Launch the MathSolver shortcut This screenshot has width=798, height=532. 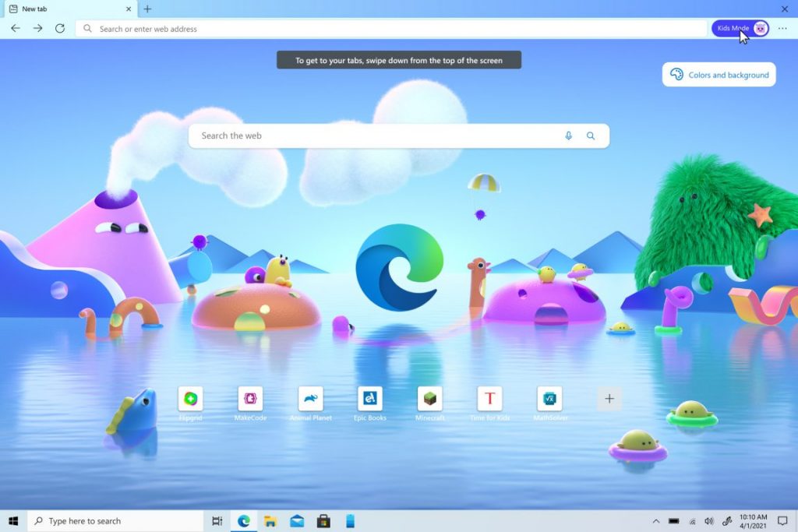(x=549, y=397)
